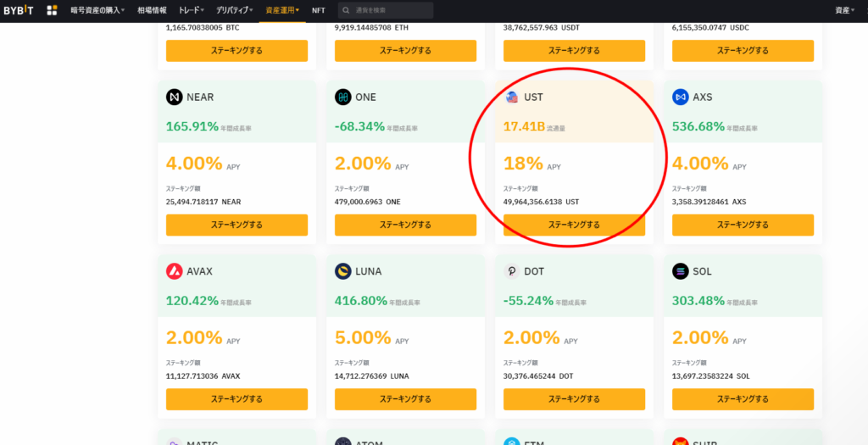Screen dimensions: 868x445
Task: Click the DOT coin icon
Action: (x=511, y=271)
